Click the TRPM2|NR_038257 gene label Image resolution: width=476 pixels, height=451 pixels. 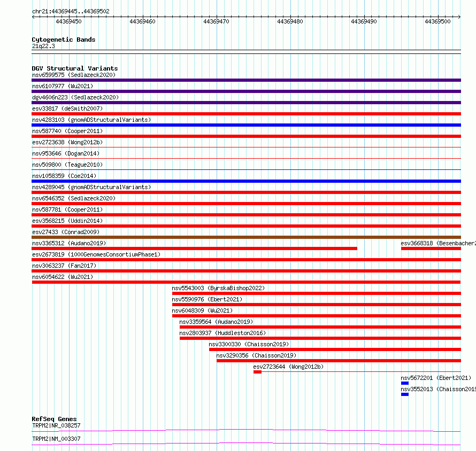(x=56, y=425)
